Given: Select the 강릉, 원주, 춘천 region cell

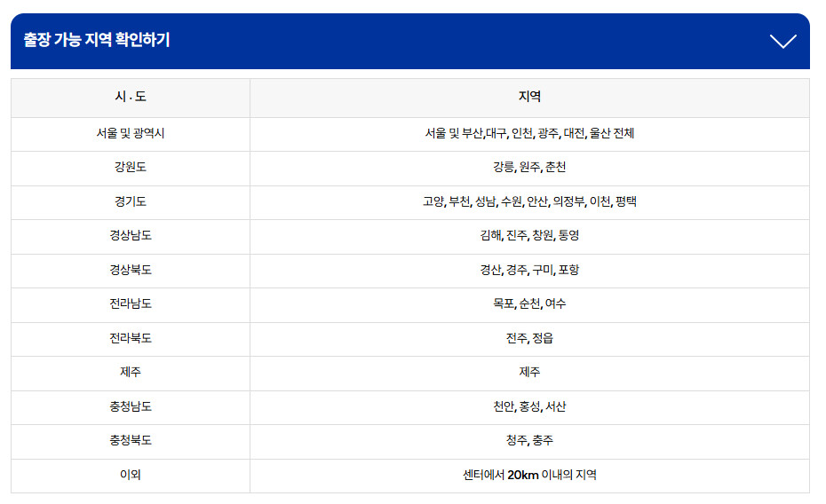Looking at the screenshot, I should (529, 168).
